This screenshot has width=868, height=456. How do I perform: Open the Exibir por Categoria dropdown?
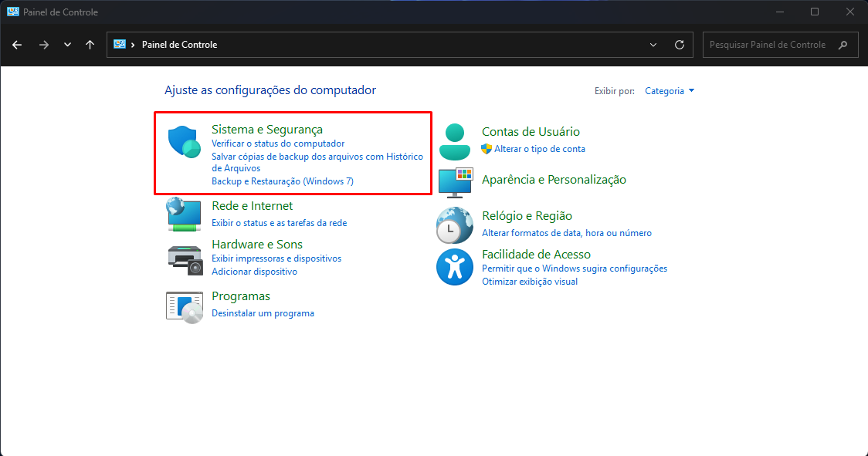click(x=670, y=91)
